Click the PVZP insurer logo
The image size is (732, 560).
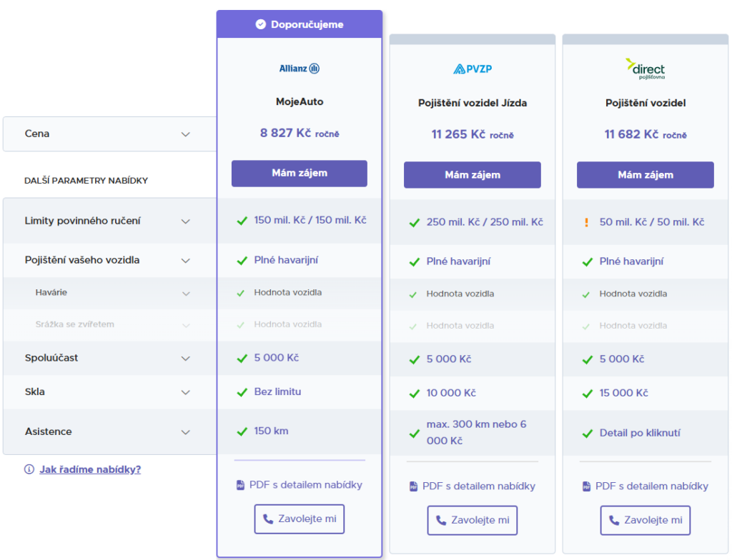pyautogui.click(x=472, y=69)
